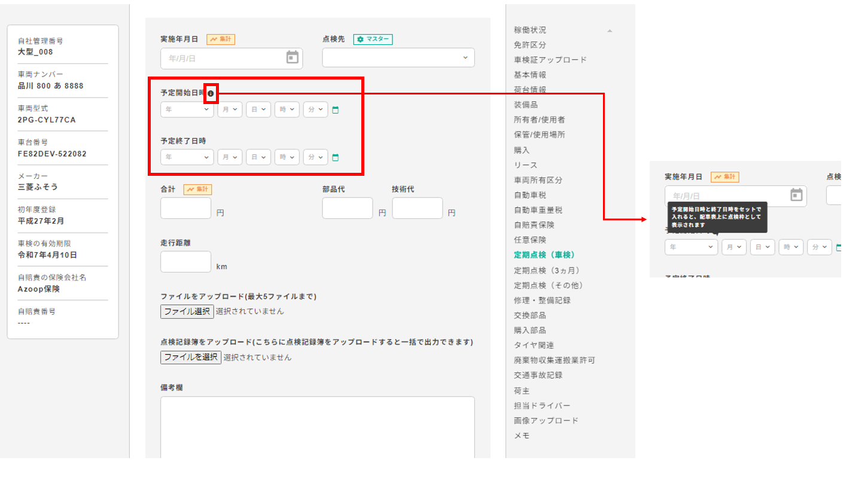Open 自動車重量税 menu item

(538, 210)
